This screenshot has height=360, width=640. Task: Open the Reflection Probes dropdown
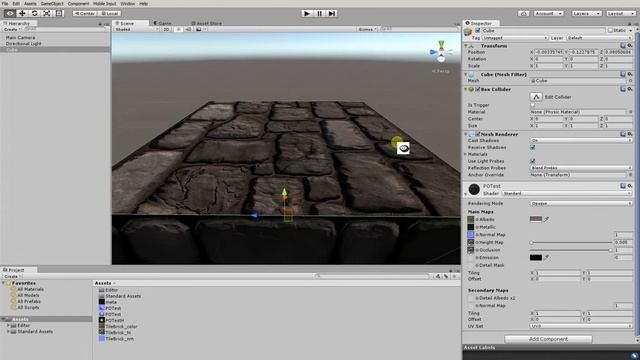(x=581, y=168)
